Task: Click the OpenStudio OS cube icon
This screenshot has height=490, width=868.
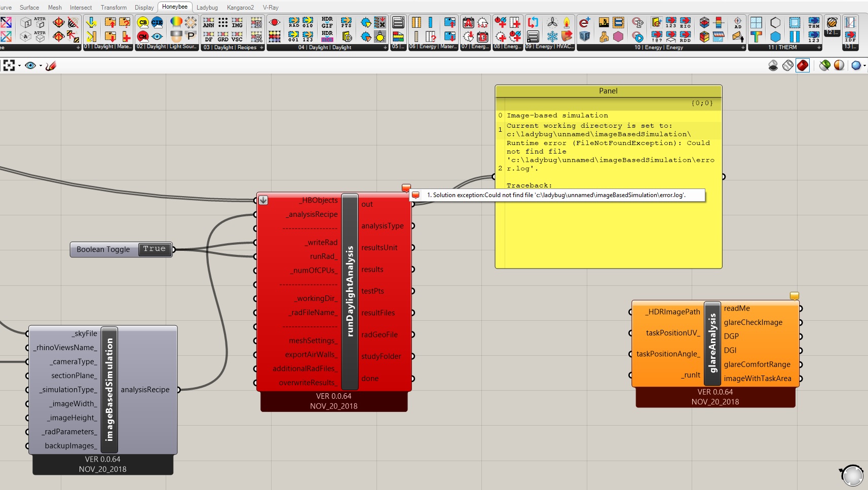Action: (584, 36)
